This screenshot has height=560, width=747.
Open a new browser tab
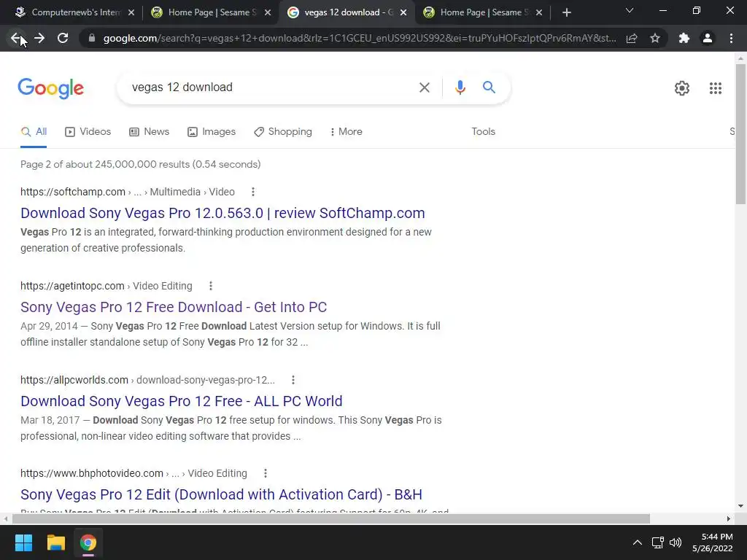[566, 12]
